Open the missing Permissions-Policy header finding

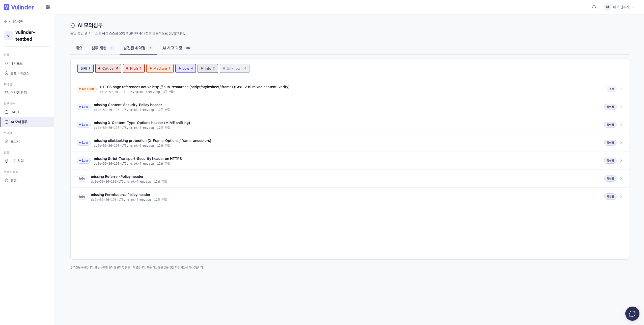pyautogui.click(x=350, y=197)
